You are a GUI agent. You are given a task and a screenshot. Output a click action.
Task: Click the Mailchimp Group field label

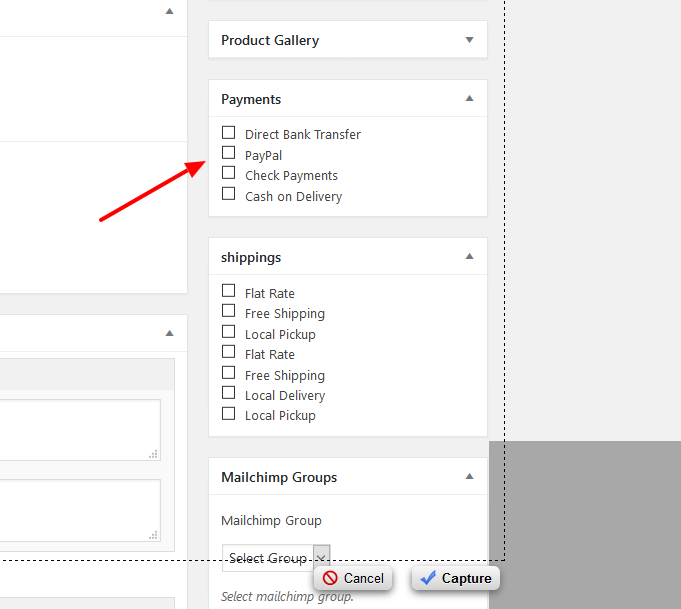coord(271,520)
